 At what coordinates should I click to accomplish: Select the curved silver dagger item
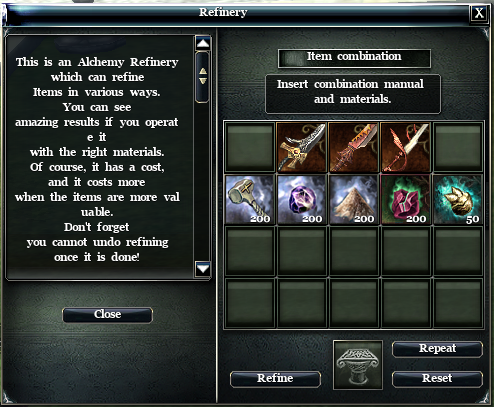point(302,147)
